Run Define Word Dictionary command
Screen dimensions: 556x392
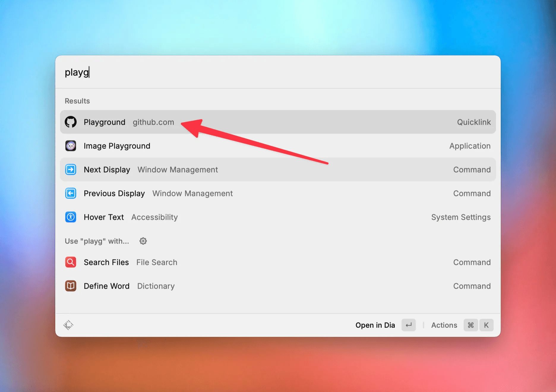click(x=278, y=286)
